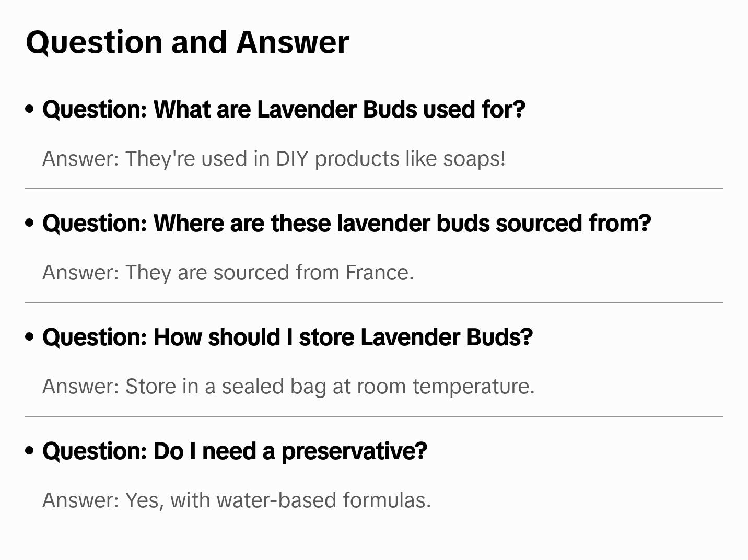
Task: Click the bullet beside the preservative question
Action: [x=30, y=451]
